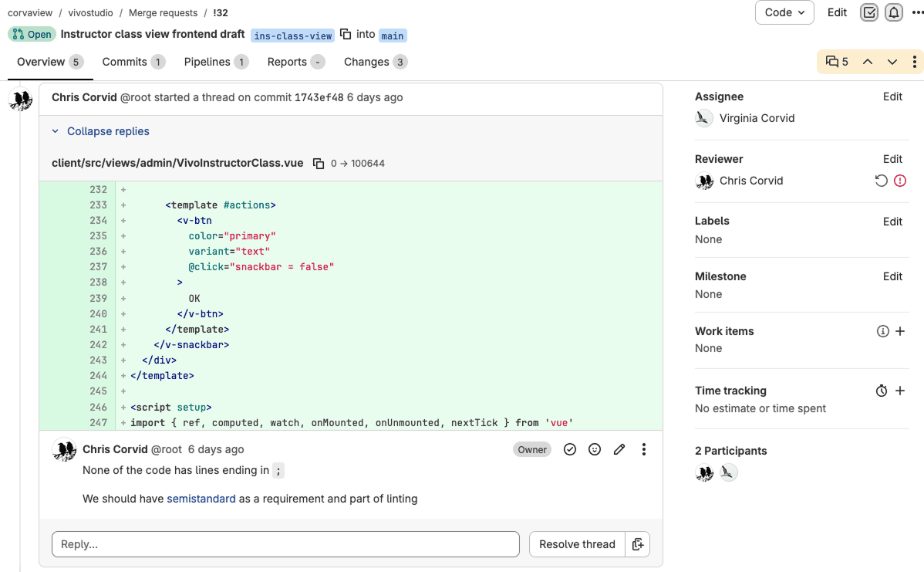Viewport: 924px width, 572px height.
Task: Click the Owner badge
Action: 532,449
